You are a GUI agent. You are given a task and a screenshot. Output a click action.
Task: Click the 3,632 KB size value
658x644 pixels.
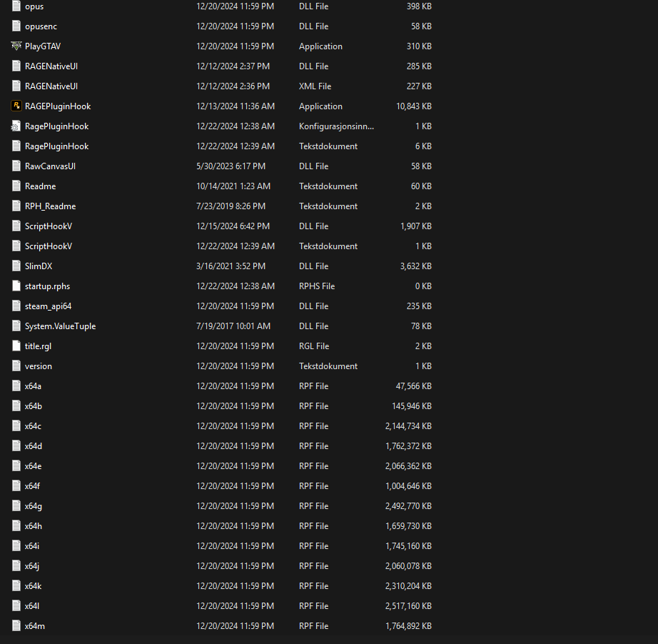[416, 266]
